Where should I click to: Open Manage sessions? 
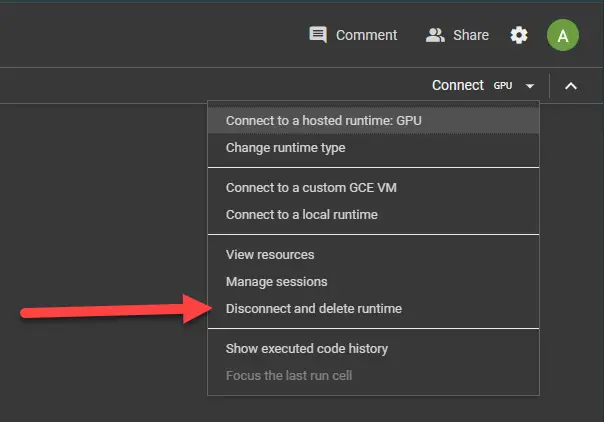(277, 282)
